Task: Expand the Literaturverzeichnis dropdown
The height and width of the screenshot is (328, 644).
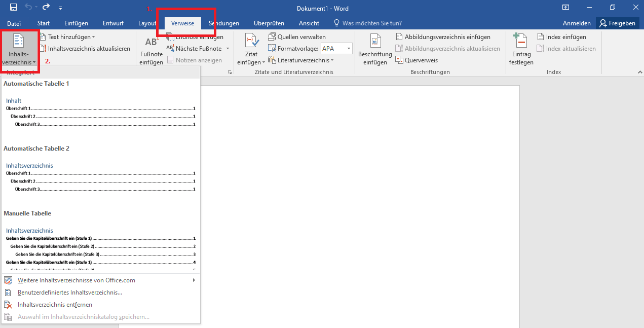Action: [300, 60]
